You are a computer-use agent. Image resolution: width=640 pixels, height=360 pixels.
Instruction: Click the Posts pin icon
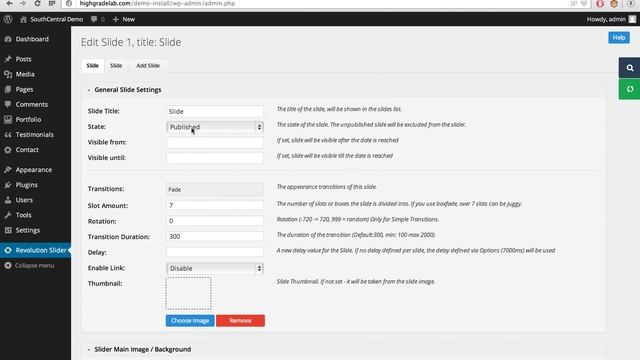click(8, 59)
